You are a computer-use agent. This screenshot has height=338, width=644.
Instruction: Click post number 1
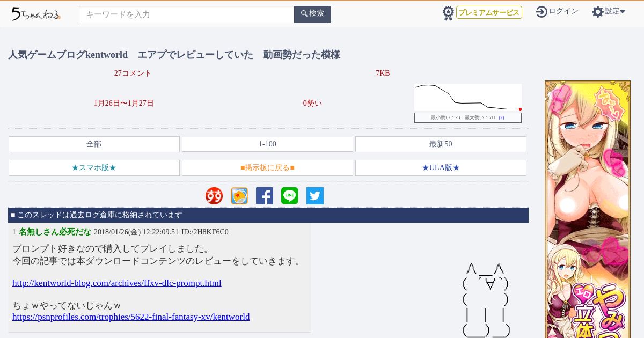coord(14,232)
